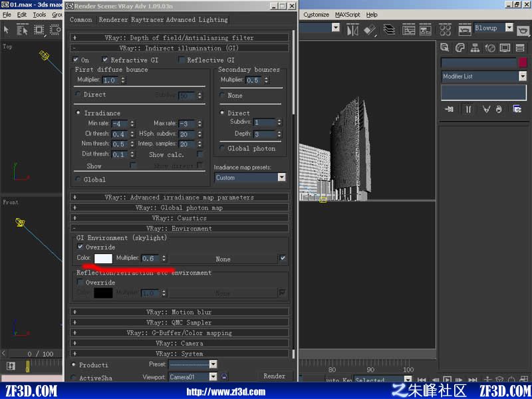Click the HSph. subdivs value field
The height and width of the screenshot is (399, 532).
(x=188, y=134)
